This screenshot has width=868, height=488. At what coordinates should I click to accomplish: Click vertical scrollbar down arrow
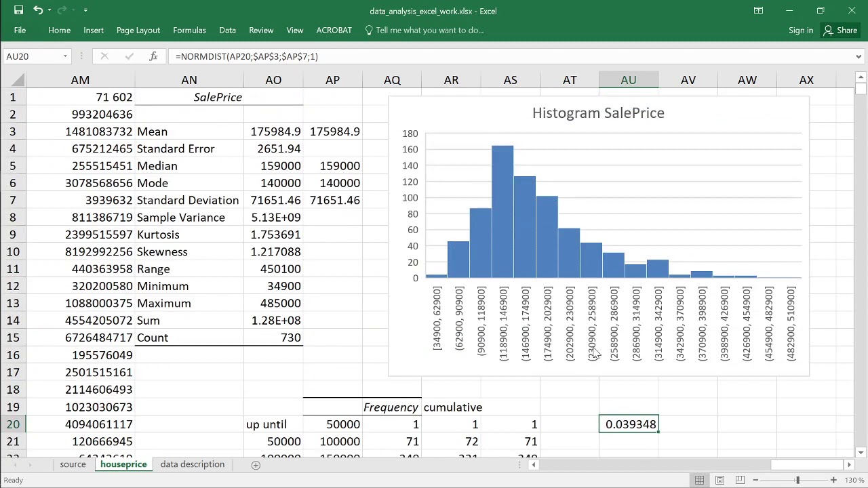click(x=861, y=452)
